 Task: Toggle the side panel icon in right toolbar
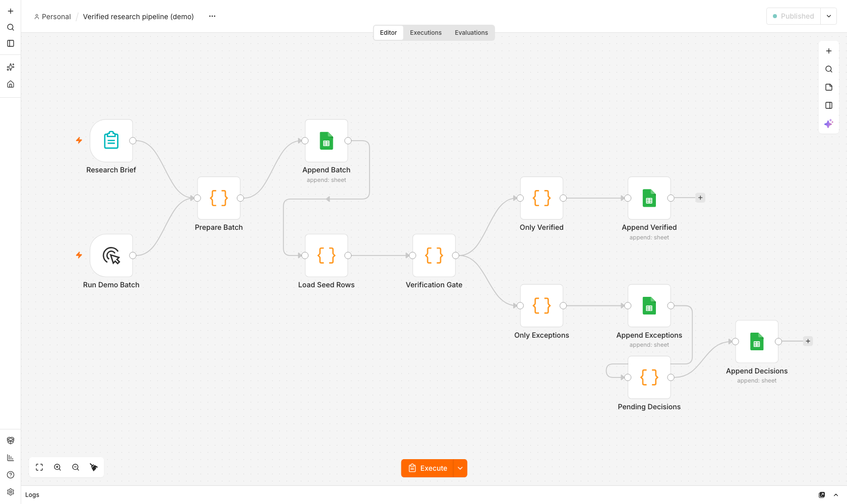coord(829,105)
